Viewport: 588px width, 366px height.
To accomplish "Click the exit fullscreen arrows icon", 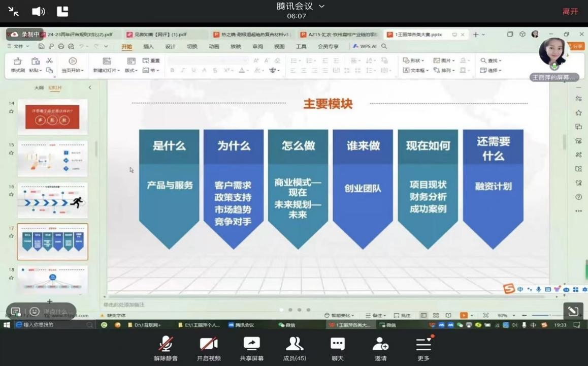I will (x=14, y=11).
